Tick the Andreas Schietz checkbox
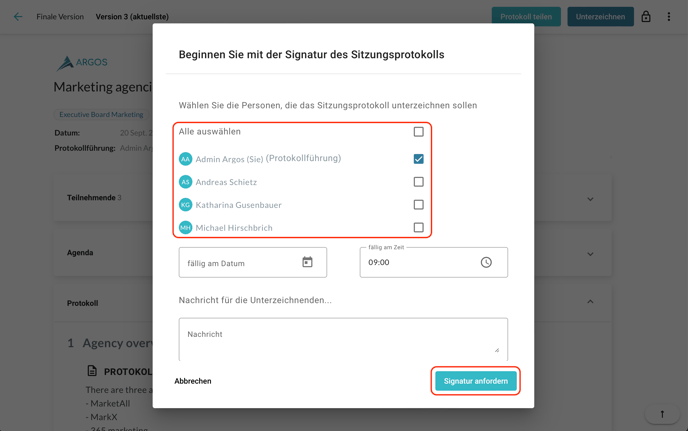The image size is (688, 431). [418, 182]
